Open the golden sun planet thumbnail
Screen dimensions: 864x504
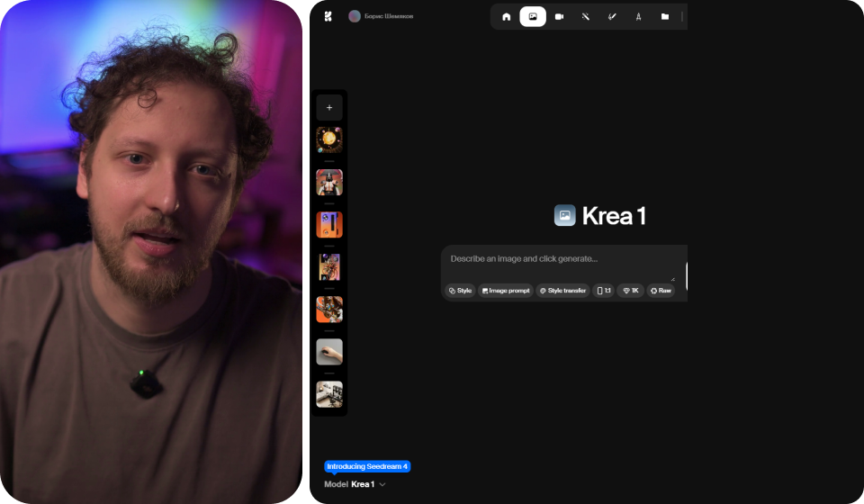[329, 139]
